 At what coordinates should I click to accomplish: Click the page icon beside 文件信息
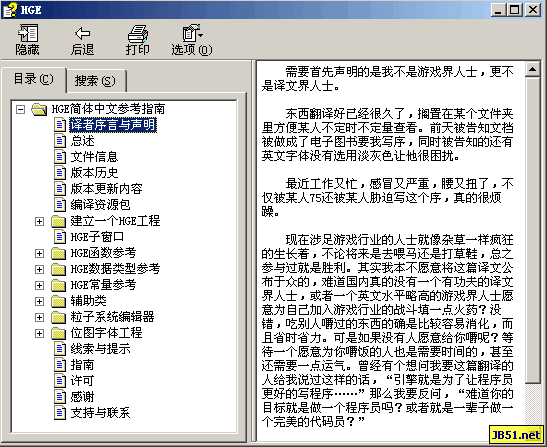pos(60,157)
